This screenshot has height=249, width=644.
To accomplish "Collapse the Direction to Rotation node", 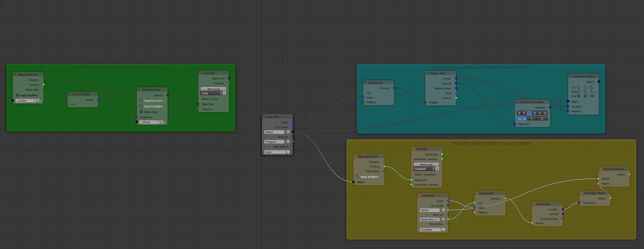I will 517,102.
